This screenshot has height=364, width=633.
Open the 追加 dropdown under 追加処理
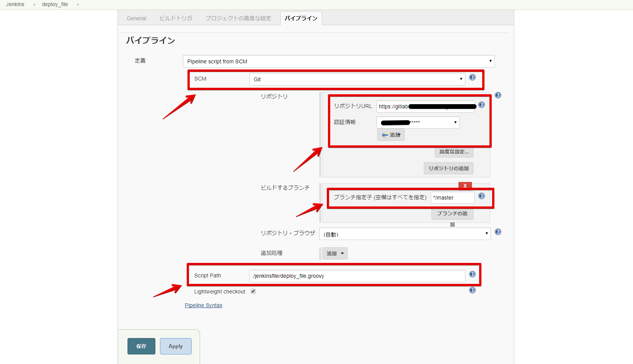click(x=334, y=253)
